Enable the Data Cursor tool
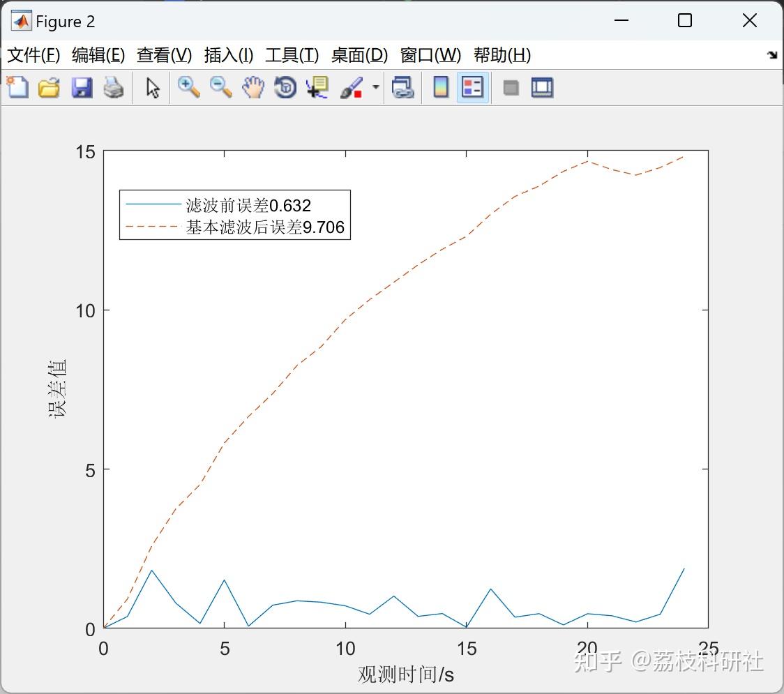Viewport: 784px width, 694px height. coord(315,87)
